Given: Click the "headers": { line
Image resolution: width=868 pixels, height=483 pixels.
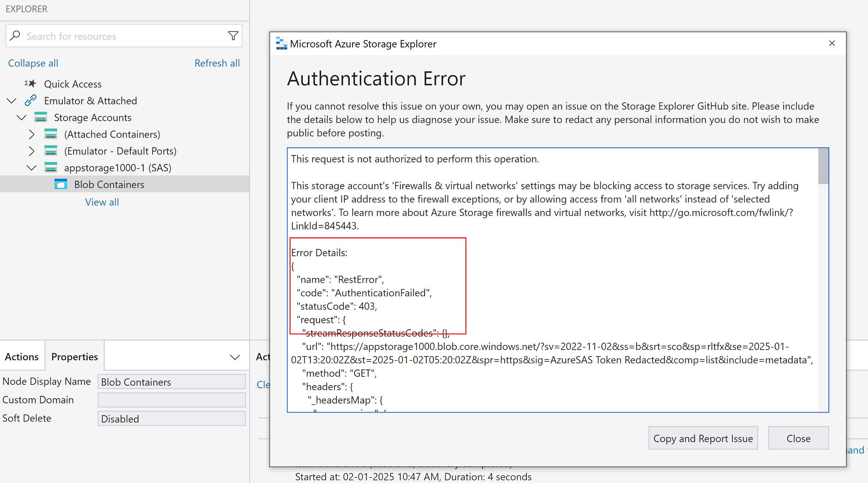Looking at the screenshot, I should [x=327, y=386].
